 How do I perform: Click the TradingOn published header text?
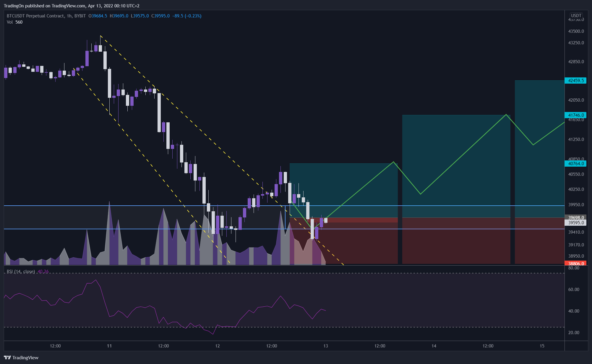pos(72,6)
